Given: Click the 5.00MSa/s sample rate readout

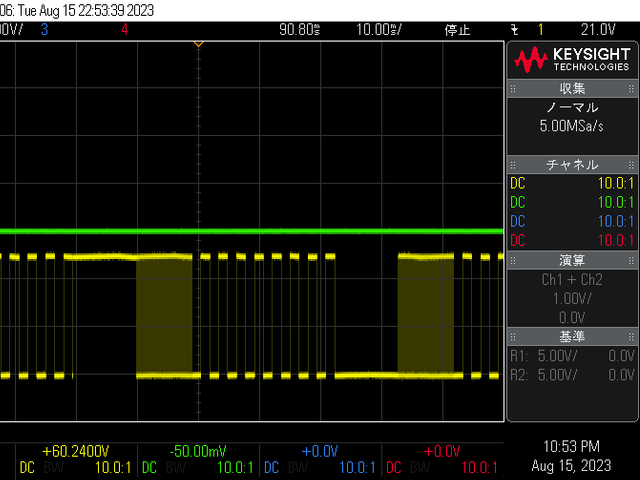Looking at the screenshot, I should pos(572,127).
